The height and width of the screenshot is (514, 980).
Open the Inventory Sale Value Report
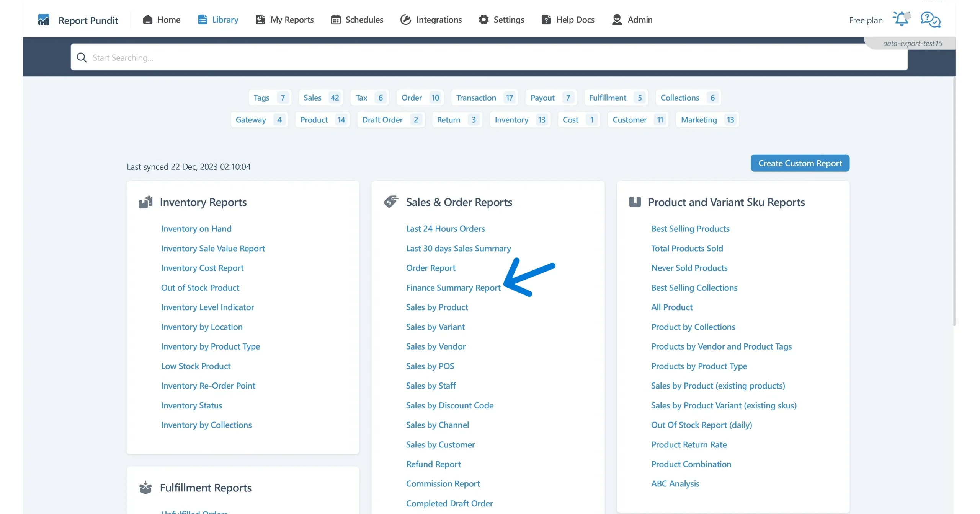[213, 248]
